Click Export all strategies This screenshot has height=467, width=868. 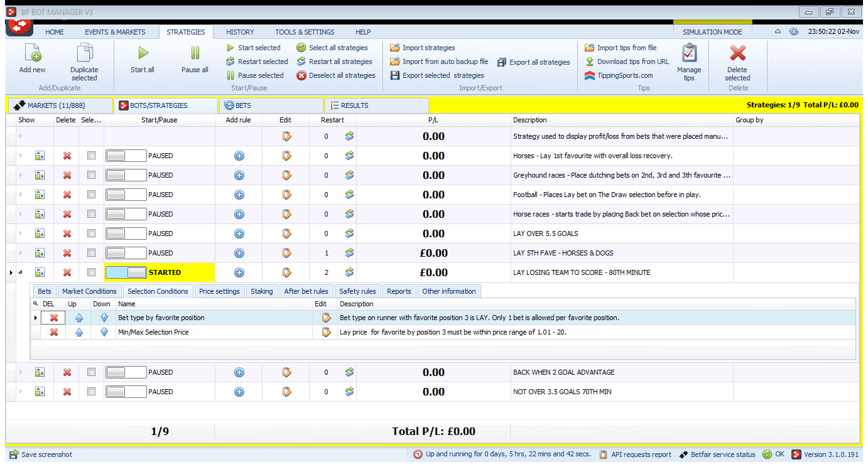coord(534,62)
